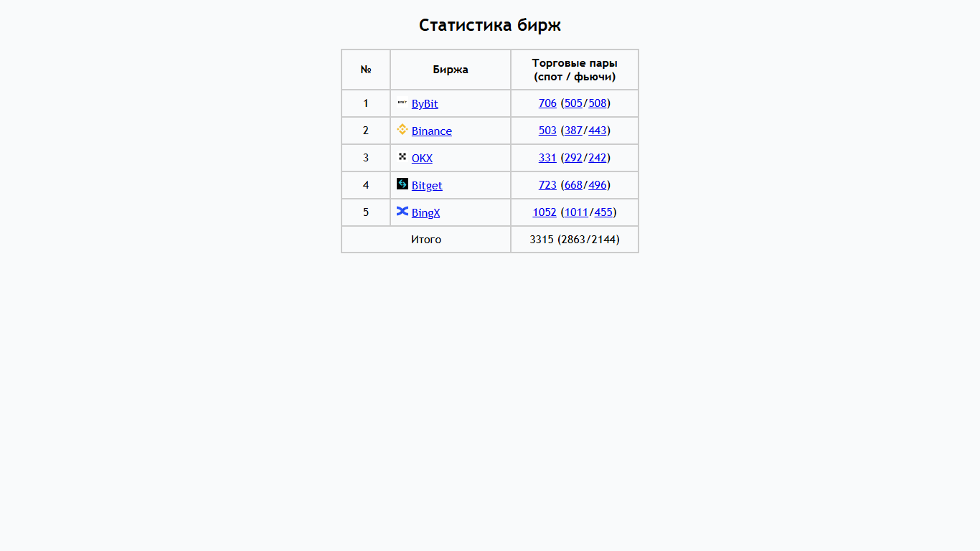Click the Bitget logo icon
The image size is (980, 551).
coord(402,184)
